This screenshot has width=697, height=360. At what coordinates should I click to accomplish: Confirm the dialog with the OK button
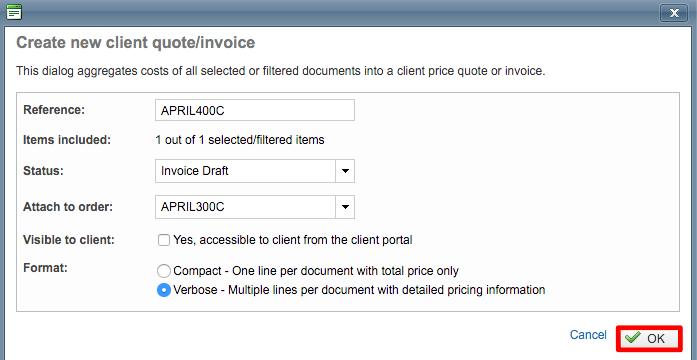pyautogui.click(x=649, y=339)
